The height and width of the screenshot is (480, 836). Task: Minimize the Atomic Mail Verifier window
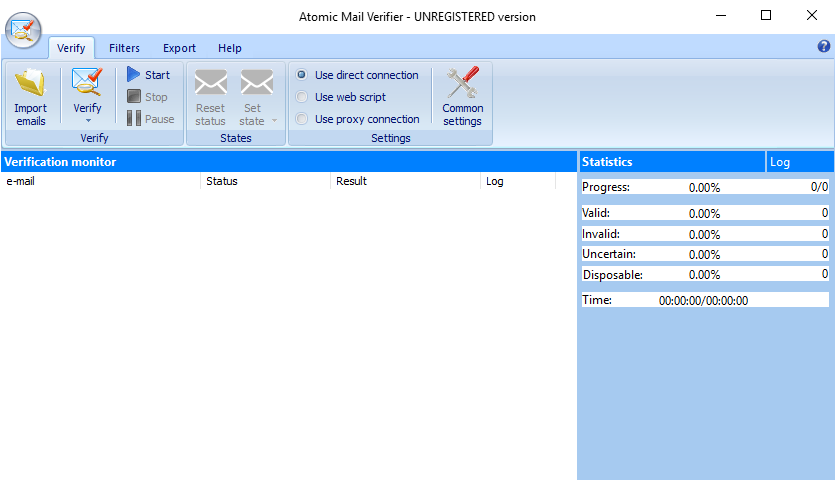coord(721,15)
